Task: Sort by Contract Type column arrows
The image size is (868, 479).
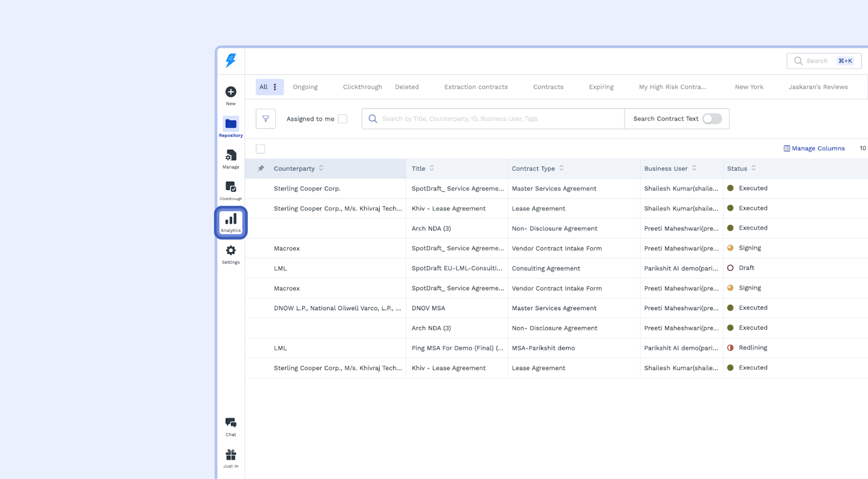Action: [x=561, y=168]
